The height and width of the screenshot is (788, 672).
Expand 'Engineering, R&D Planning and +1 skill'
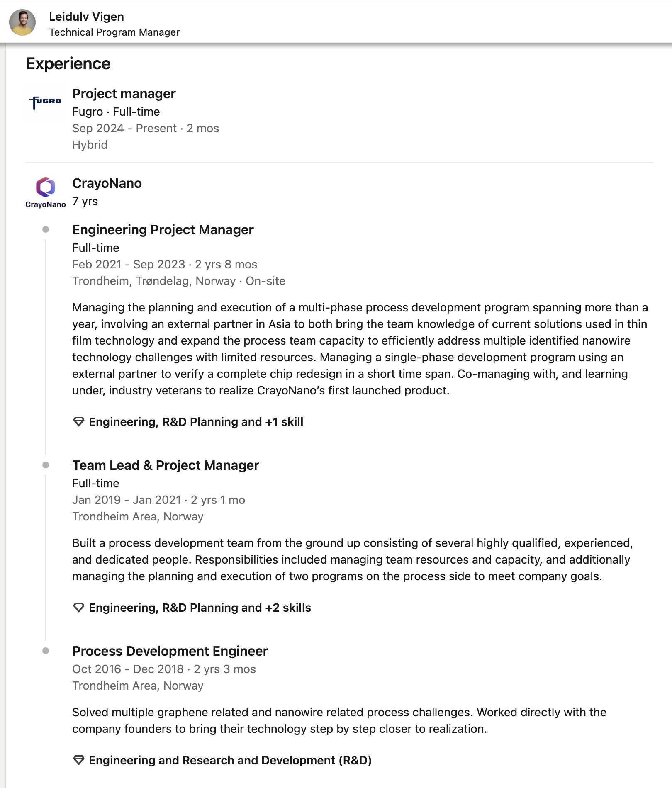(196, 422)
